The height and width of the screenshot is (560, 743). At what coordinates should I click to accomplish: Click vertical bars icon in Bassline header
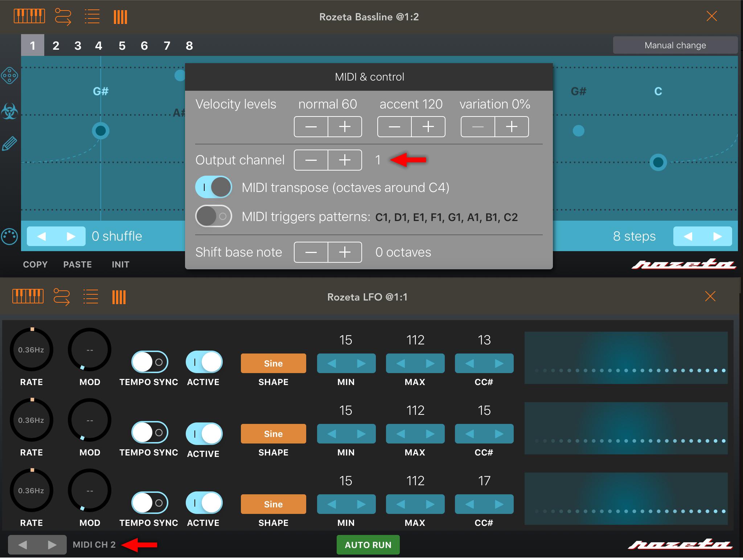120,17
